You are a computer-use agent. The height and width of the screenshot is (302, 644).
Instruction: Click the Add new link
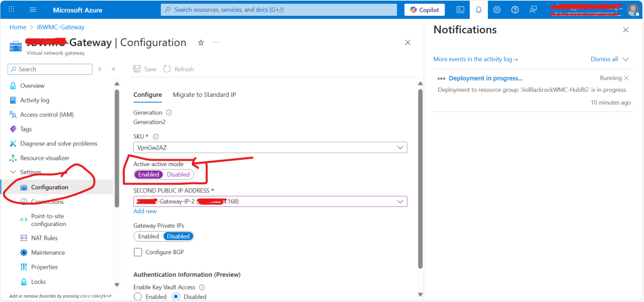145,211
